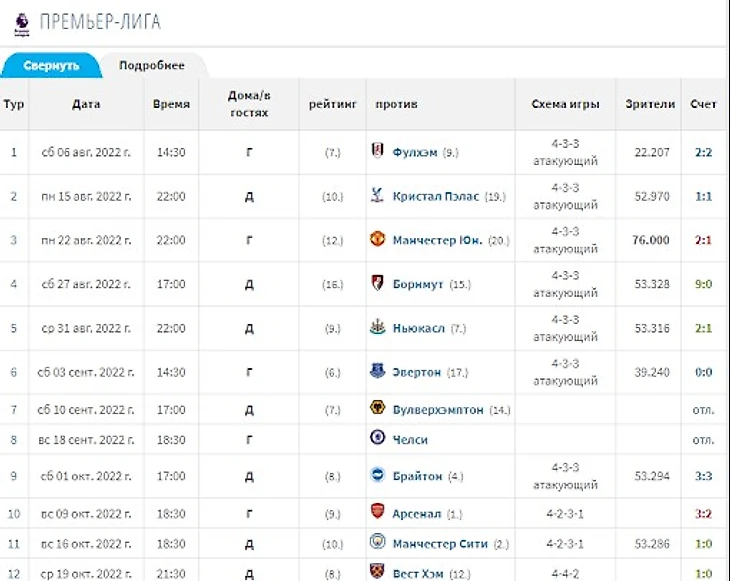Click the Вулверхэмптон team name link

[438, 410]
